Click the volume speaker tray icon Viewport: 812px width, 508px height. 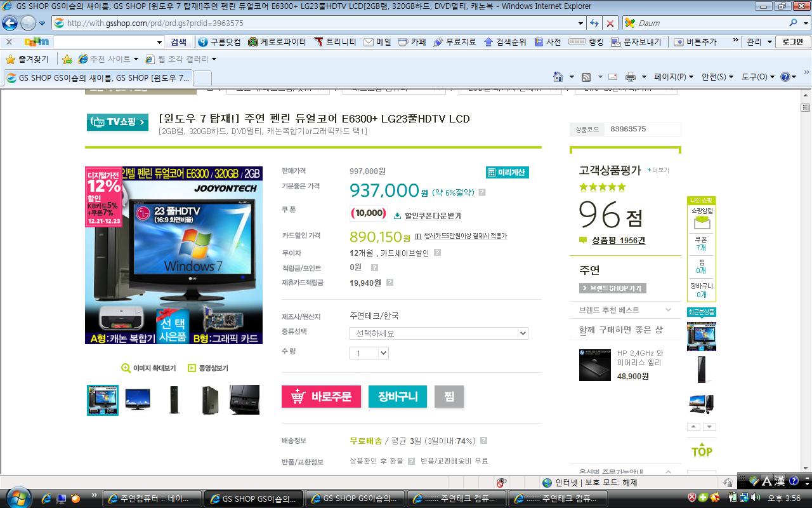[x=756, y=498]
